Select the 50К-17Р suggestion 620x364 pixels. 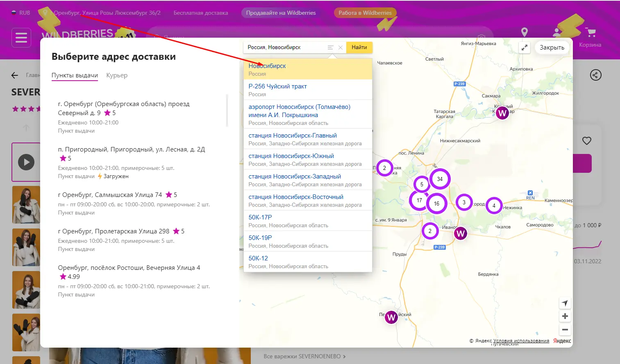pos(308,221)
